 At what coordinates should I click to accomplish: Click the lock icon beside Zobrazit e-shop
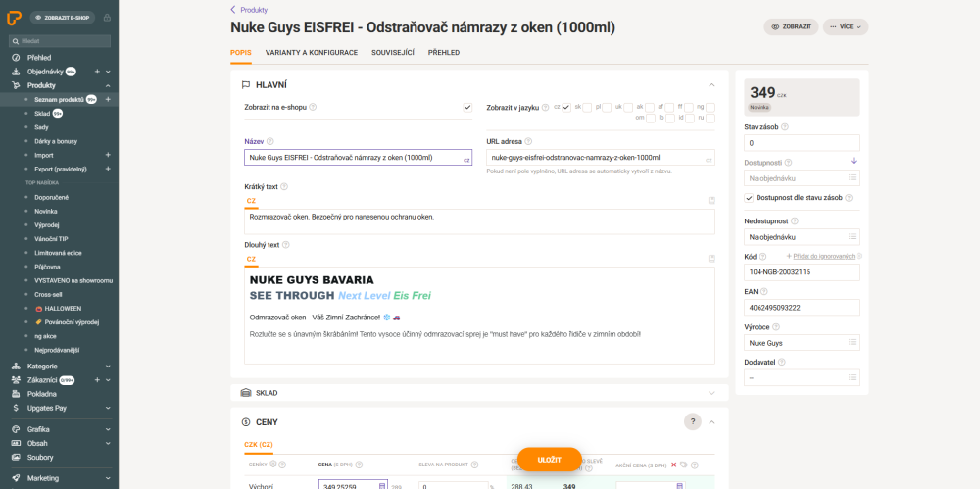107,18
